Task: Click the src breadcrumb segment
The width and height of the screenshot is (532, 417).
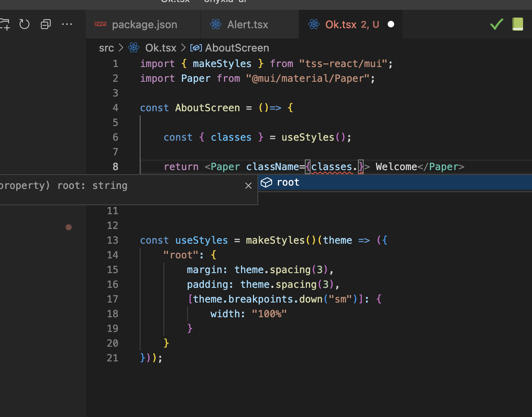Action: tap(106, 48)
